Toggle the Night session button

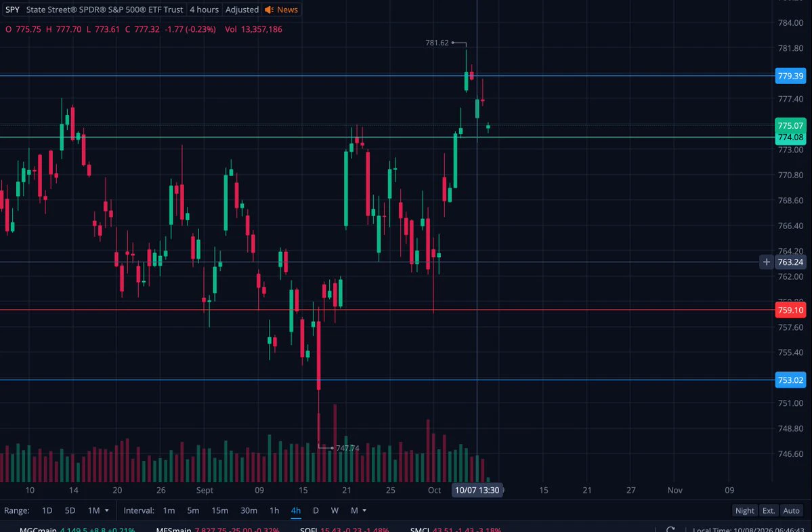pos(745,511)
